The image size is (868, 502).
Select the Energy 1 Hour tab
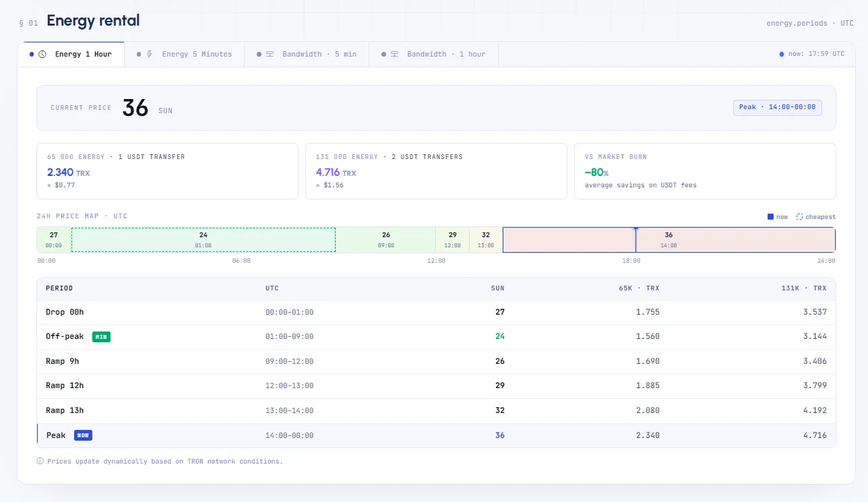(x=71, y=54)
